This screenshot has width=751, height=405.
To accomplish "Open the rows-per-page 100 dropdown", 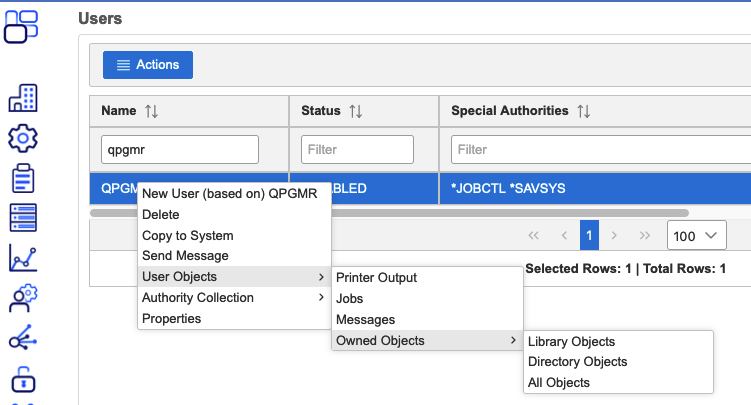I will 696,235.
